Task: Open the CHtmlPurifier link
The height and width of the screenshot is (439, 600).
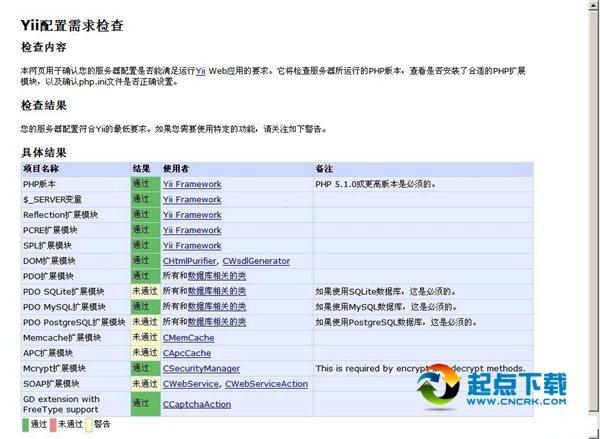Action: (189, 261)
